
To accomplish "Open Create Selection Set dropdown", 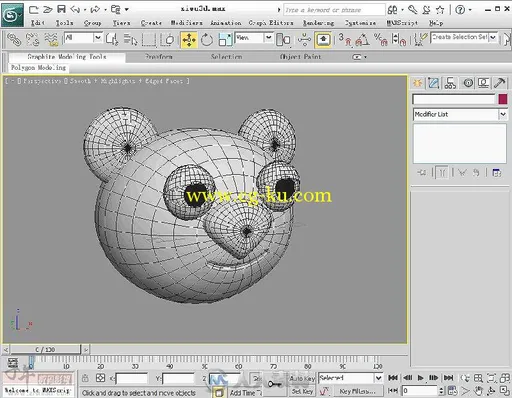I will [x=493, y=37].
